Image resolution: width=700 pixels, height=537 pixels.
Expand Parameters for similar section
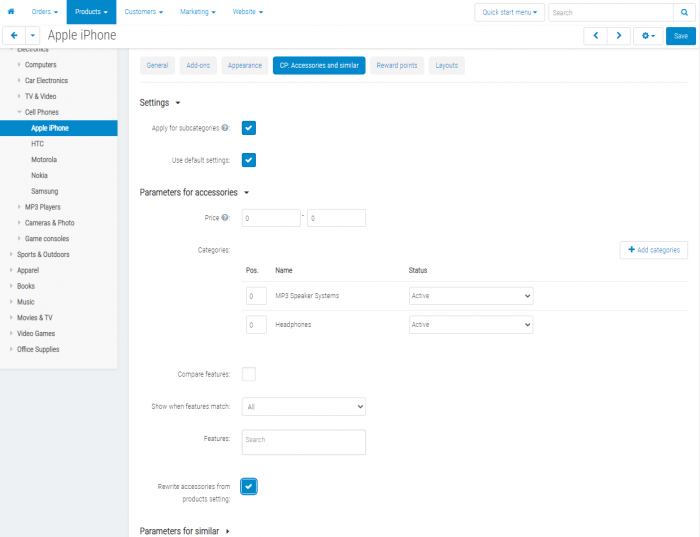click(x=184, y=531)
